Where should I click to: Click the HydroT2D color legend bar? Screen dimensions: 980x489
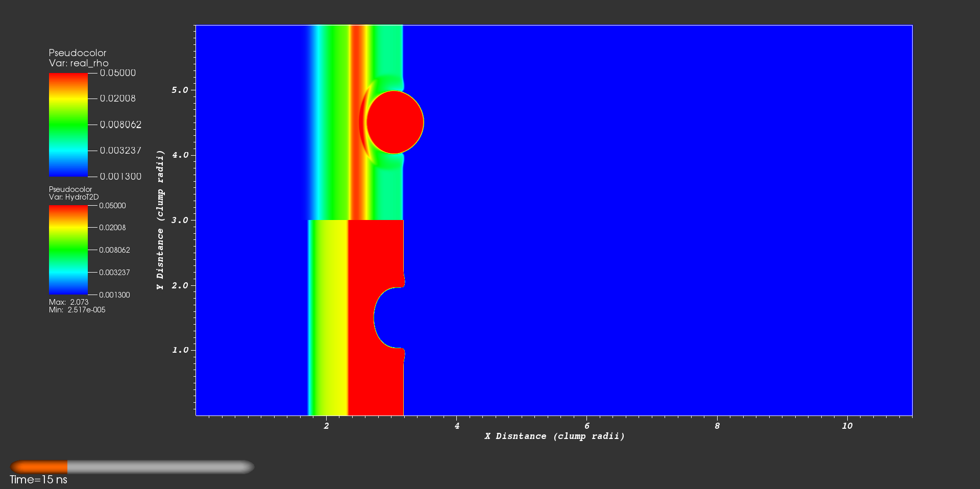coord(68,250)
